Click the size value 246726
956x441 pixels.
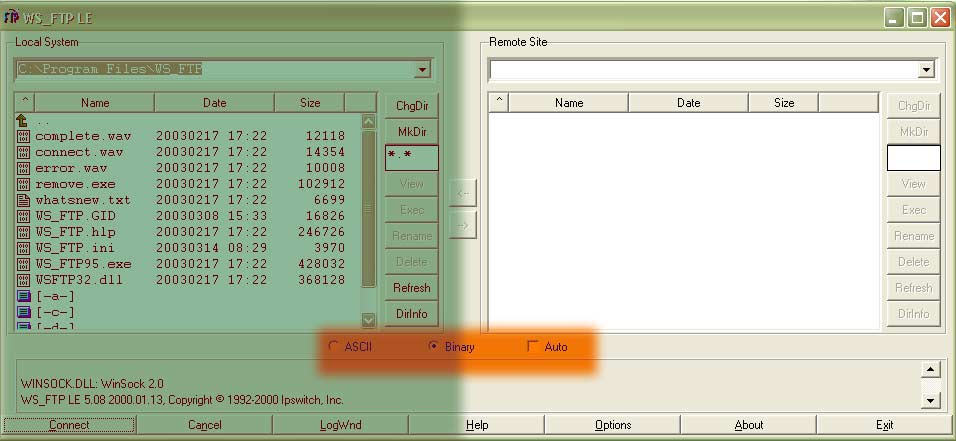[x=322, y=232]
